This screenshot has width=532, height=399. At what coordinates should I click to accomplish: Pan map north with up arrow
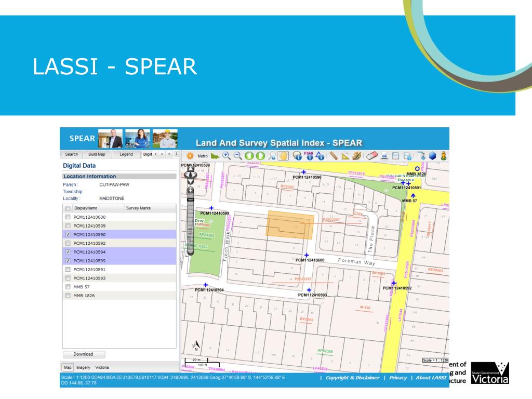coord(191,168)
